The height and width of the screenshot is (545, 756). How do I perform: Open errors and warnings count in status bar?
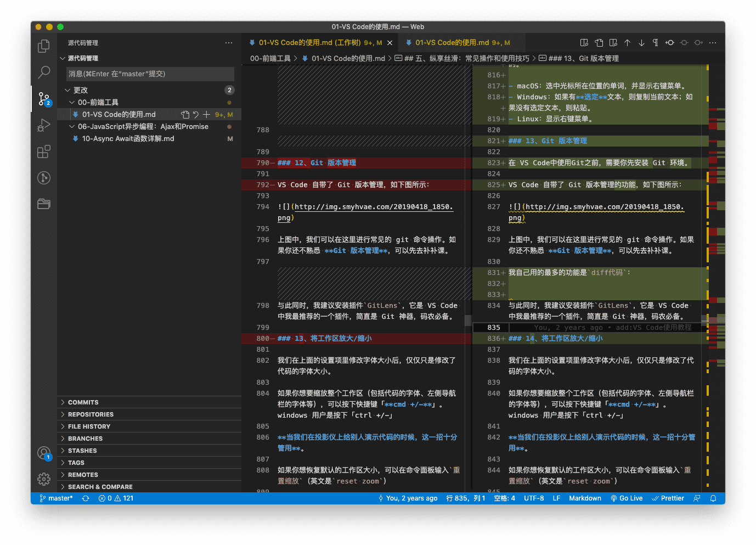pyautogui.click(x=116, y=498)
